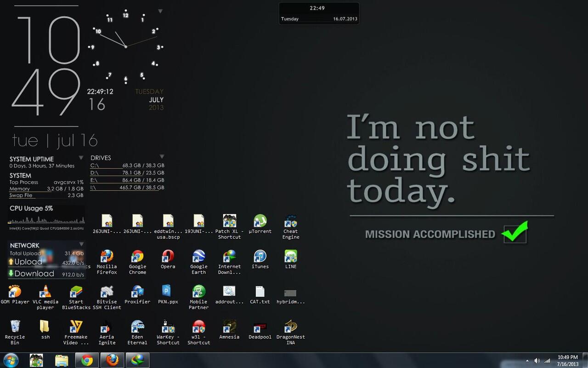Open the Recycle Bin
This screenshot has width=588, height=368.
15,333
